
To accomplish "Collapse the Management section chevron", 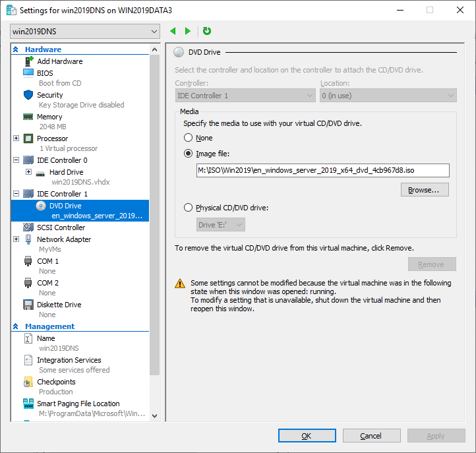I will [x=16, y=326].
